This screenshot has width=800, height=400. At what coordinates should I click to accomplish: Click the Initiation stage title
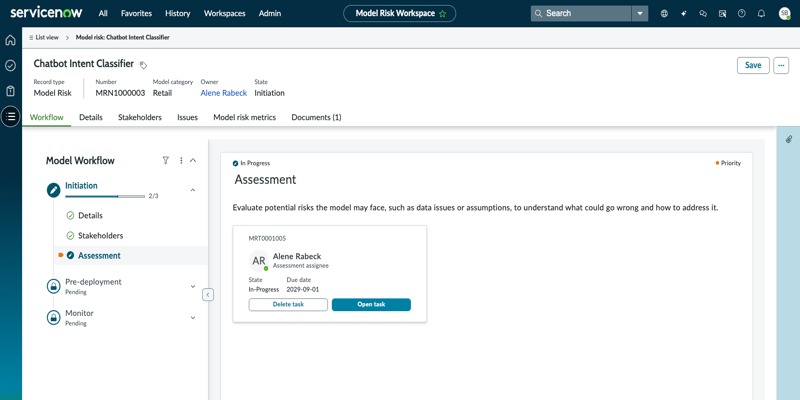81,186
